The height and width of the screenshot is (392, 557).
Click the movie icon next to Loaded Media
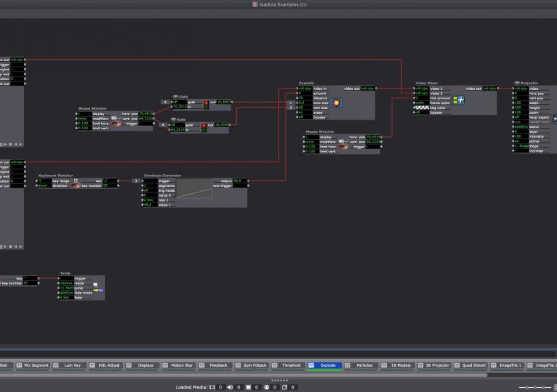pos(212,387)
